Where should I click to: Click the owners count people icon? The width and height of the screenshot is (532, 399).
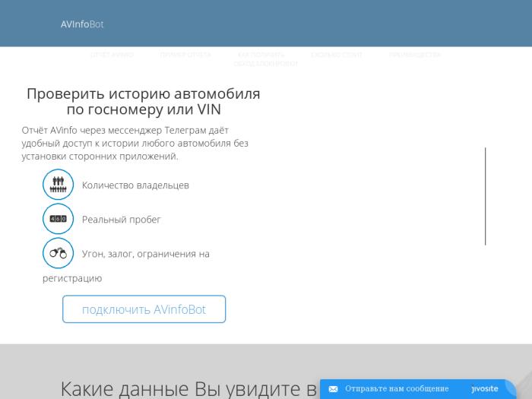click(58, 185)
